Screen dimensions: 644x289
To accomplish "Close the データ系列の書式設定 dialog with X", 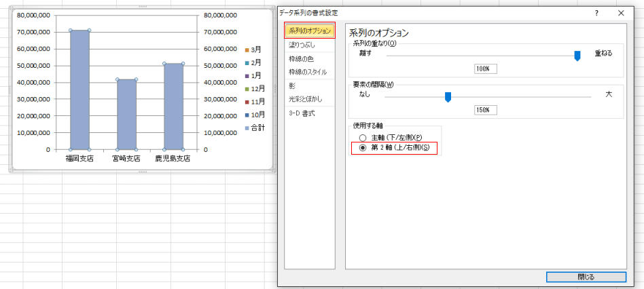I will pyautogui.click(x=621, y=13).
